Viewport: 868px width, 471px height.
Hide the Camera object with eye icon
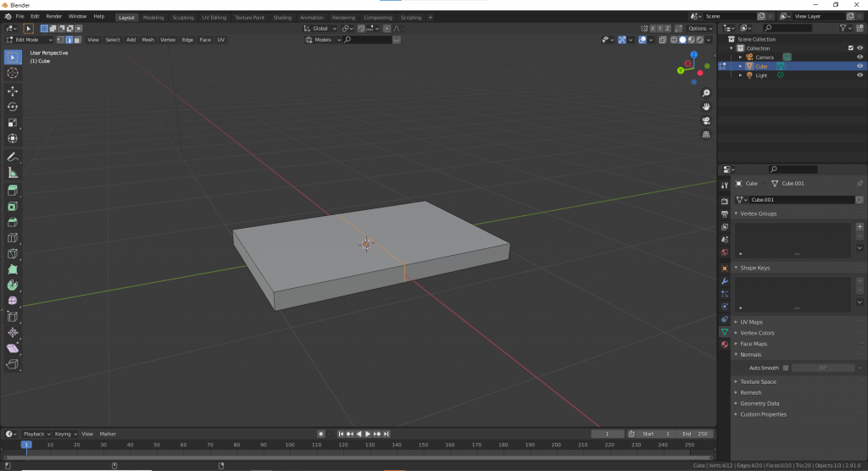pyautogui.click(x=860, y=58)
